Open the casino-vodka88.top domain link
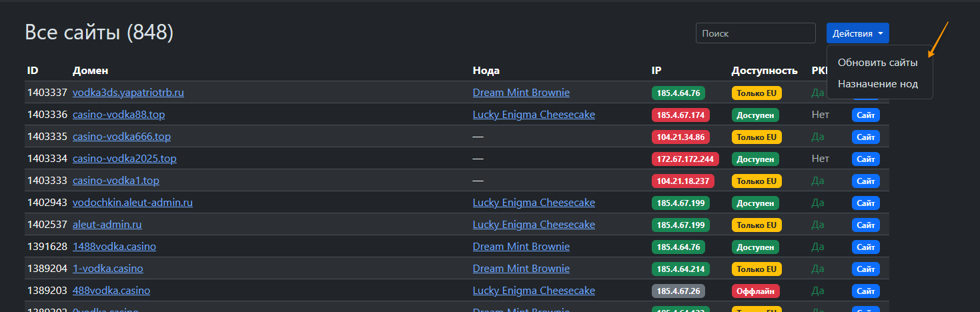The width and height of the screenshot is (980, 312). click(x=119, y=115)
